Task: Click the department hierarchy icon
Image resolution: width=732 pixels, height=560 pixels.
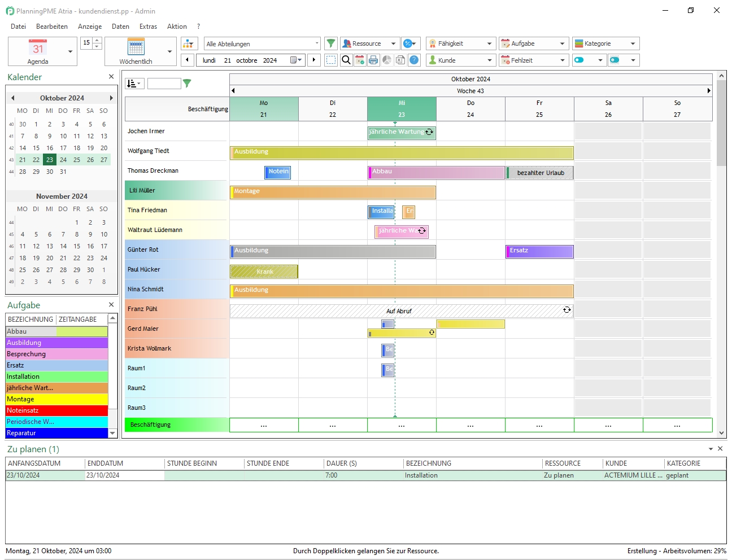Action: (x=189, y=43)
